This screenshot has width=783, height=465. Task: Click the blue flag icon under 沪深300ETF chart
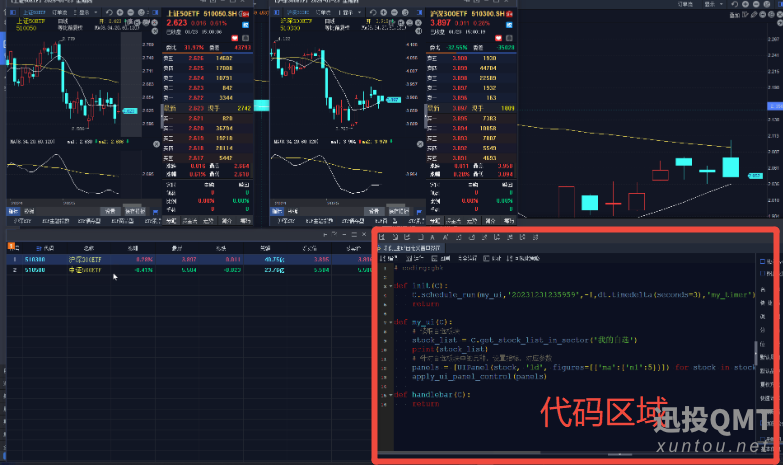click(x=419, y=212)
